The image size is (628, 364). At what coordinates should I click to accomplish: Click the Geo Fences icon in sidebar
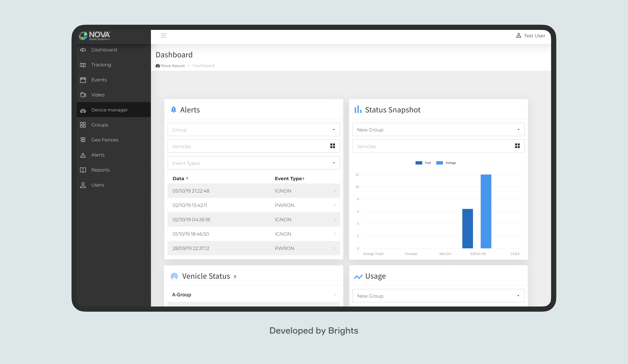[83, 140]
